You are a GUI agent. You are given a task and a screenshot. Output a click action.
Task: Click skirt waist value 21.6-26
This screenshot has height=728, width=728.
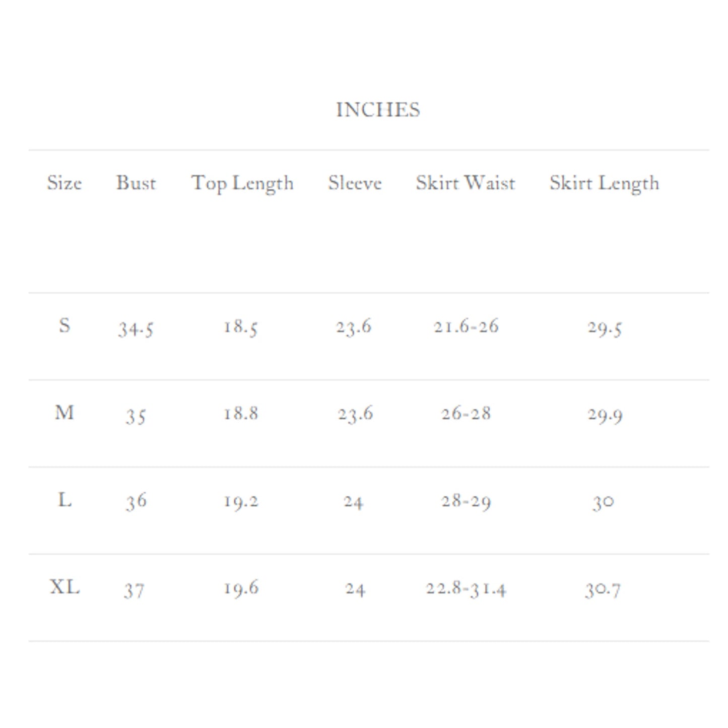click(466, 326)
